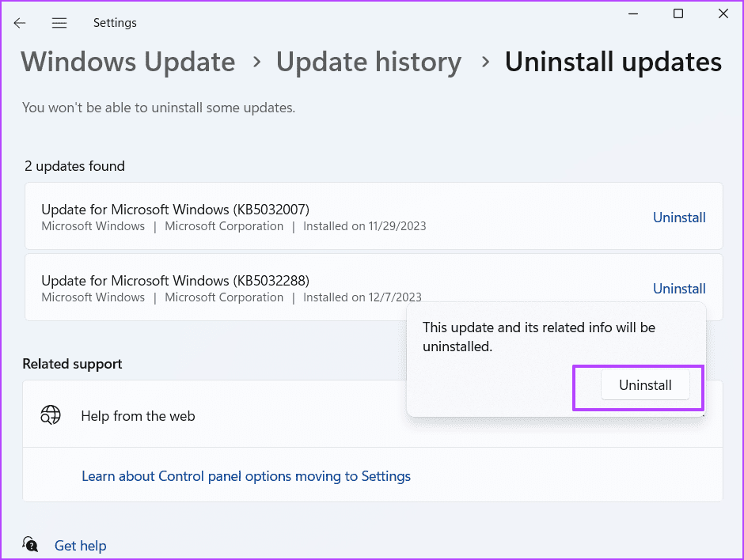Click the Get help headset icon
The image size is (744, 560).
point(30,544)
